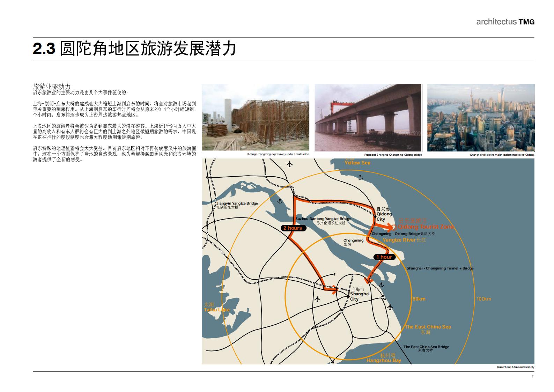Click 'Shanghai - Chongming Tunnel + Bridge' label
The width and height of the screenshot is (554, 392).
click(440, 268)
